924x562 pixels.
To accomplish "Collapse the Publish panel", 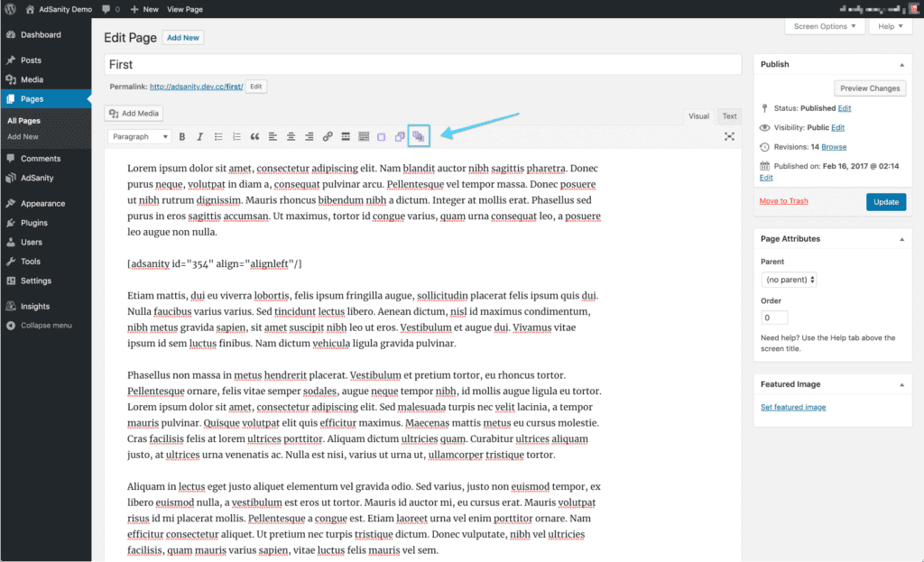I will pos(902,64).
